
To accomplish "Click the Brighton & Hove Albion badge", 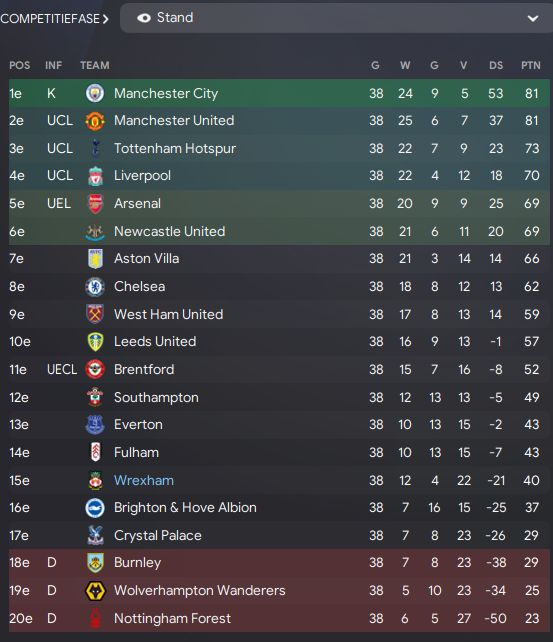I will coord(95,508).
